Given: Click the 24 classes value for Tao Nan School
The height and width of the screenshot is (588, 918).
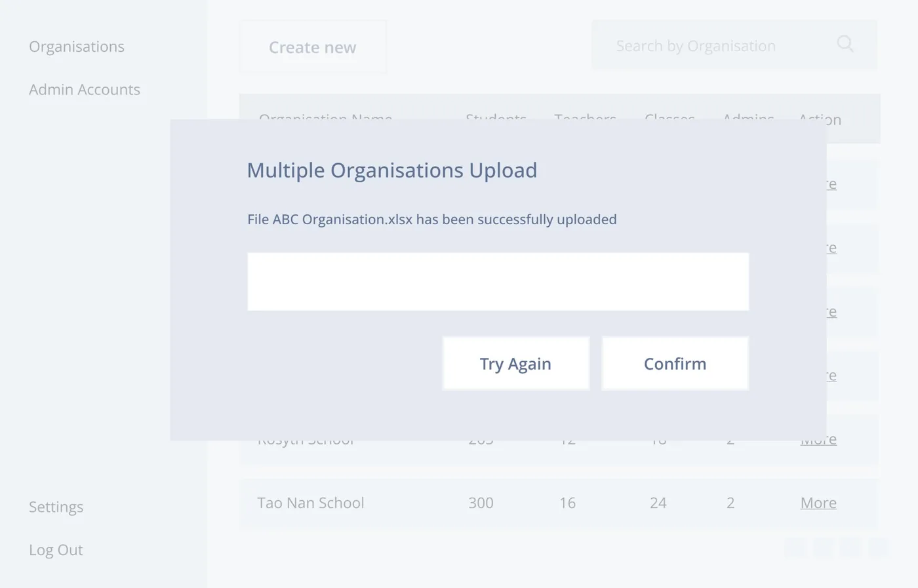Looking at the screenshot, I should click(x=658, y=503).
